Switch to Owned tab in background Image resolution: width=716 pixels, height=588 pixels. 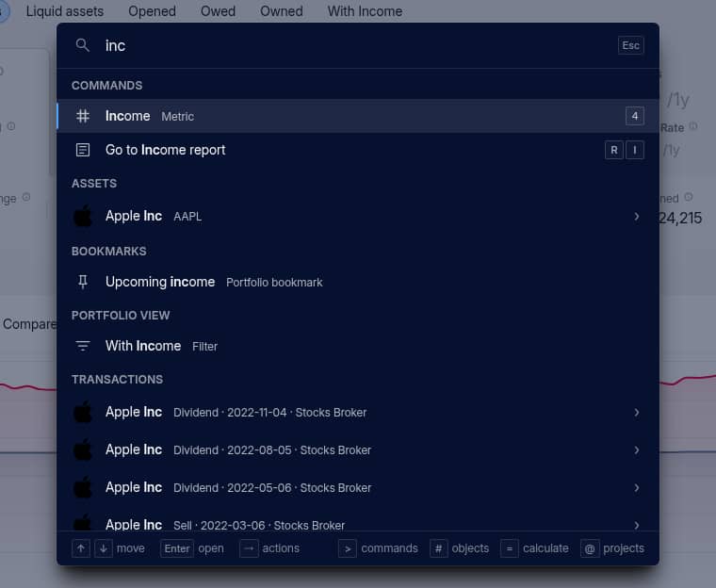click(x=282, y=11)
